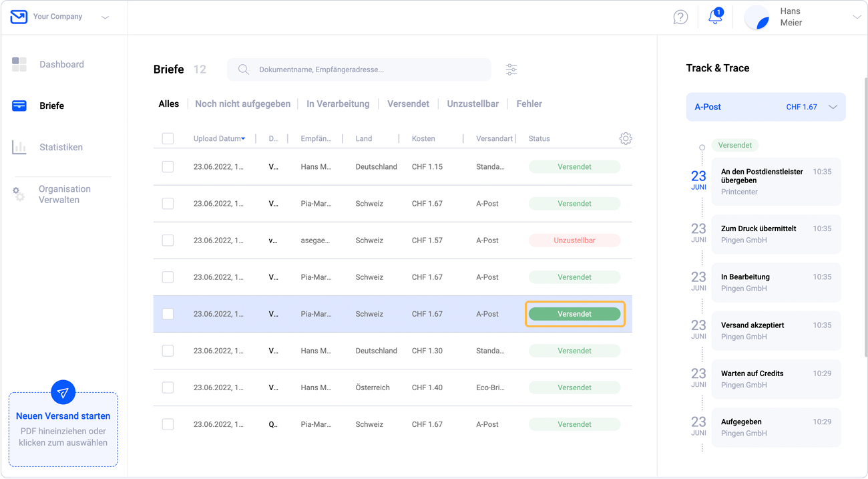Viewport: 868px width, 479px height.
Task: Click Versendet tag in Track & Trace
Action: pyautogui.click(x=735, y=145)
